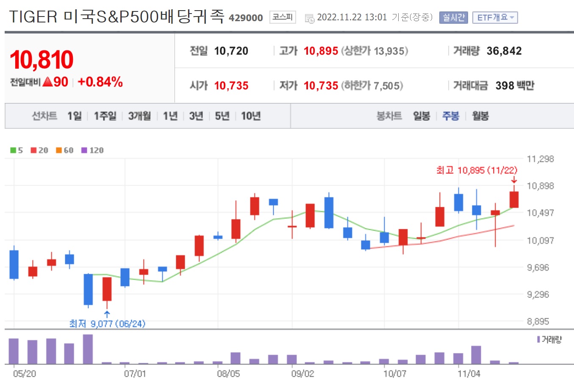Click the stock code 429000

pyautogui.click(x=246, y=18)
